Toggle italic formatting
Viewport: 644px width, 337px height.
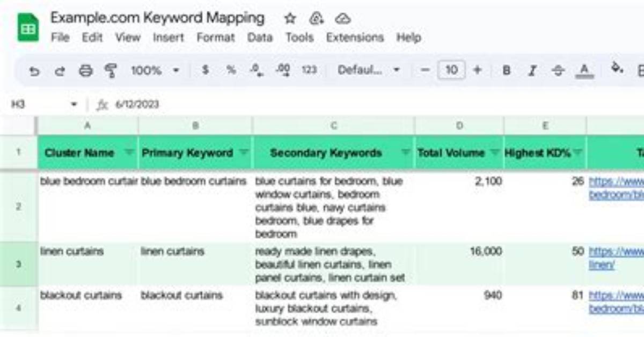click(532, 70)
